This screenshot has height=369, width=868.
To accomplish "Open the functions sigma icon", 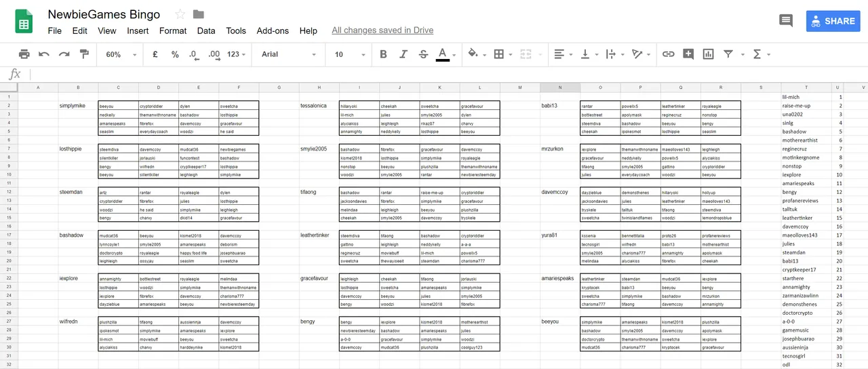I will pos(757,54).
